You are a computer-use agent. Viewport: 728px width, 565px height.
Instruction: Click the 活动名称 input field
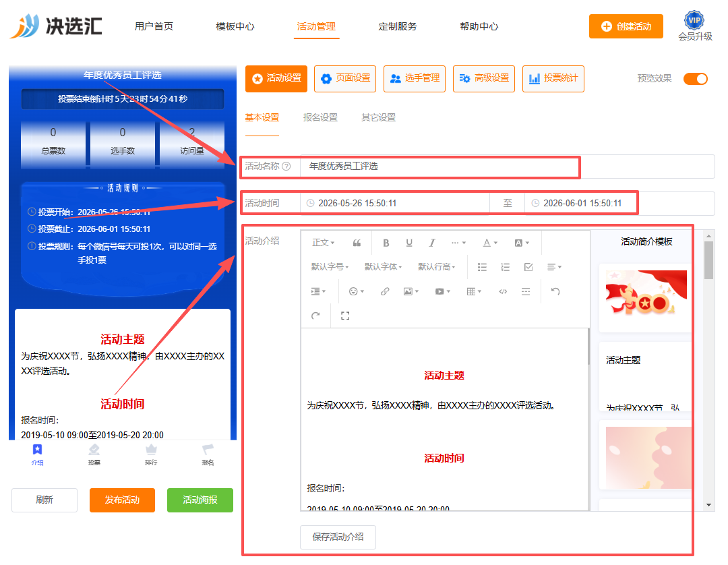pos(508,167)
